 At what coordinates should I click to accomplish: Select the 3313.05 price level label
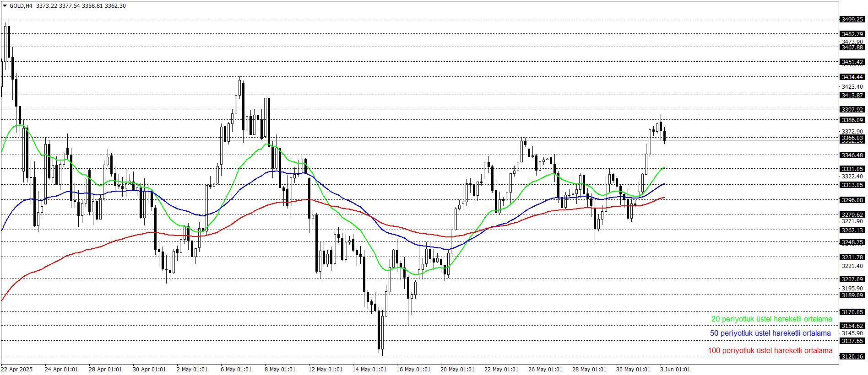coord(852,185)
